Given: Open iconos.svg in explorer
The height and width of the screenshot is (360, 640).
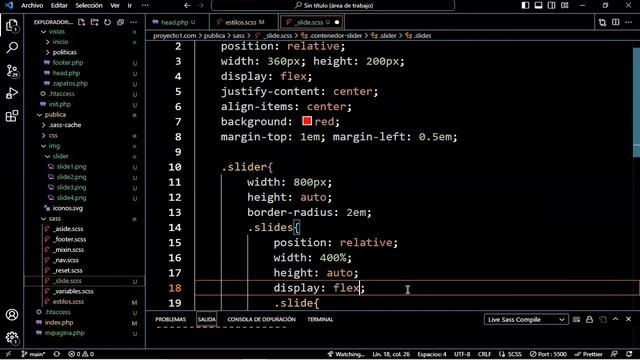Looking at the screenshot, I should tap(67, 208).
